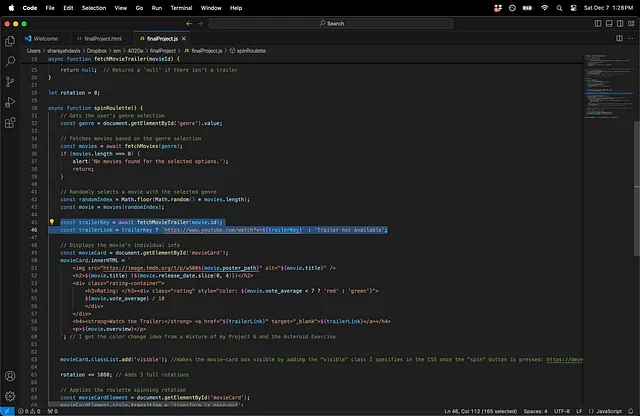
Task: Switch to the finalProject.html tab
Action: click(99, 38)
